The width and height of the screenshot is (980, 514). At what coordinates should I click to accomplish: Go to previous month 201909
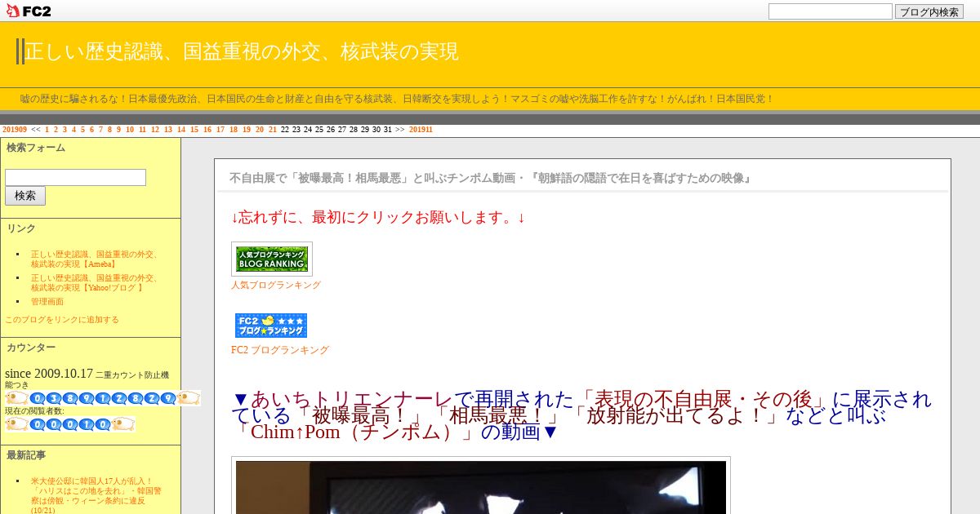pyautogui.click(x=15, y=130)
